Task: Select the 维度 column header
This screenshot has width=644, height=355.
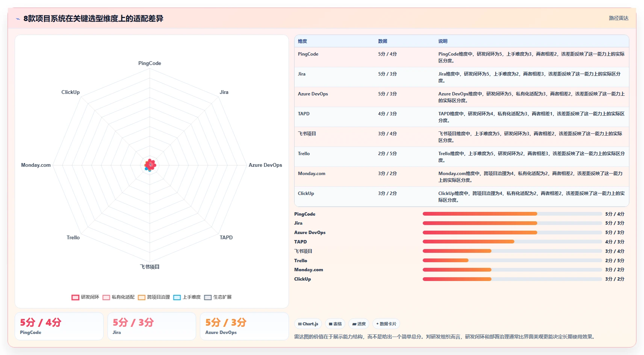Action: [x=302, y=41]
